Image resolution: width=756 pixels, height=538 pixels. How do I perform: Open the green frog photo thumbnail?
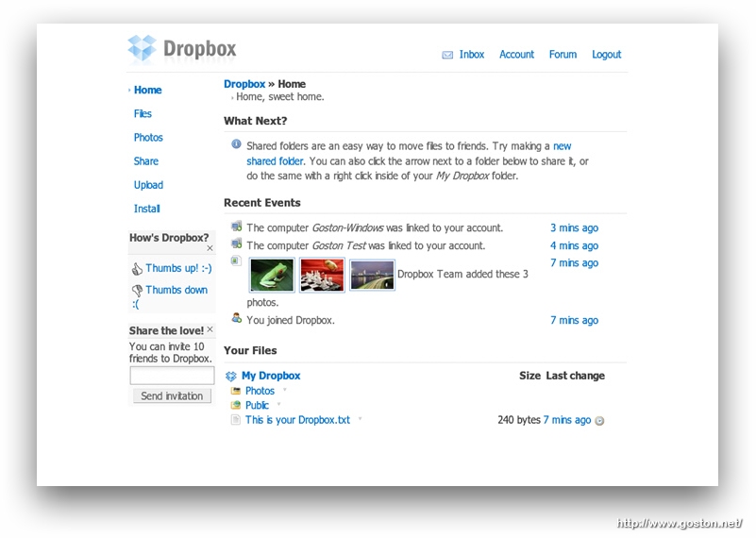[x=272, y=276]
